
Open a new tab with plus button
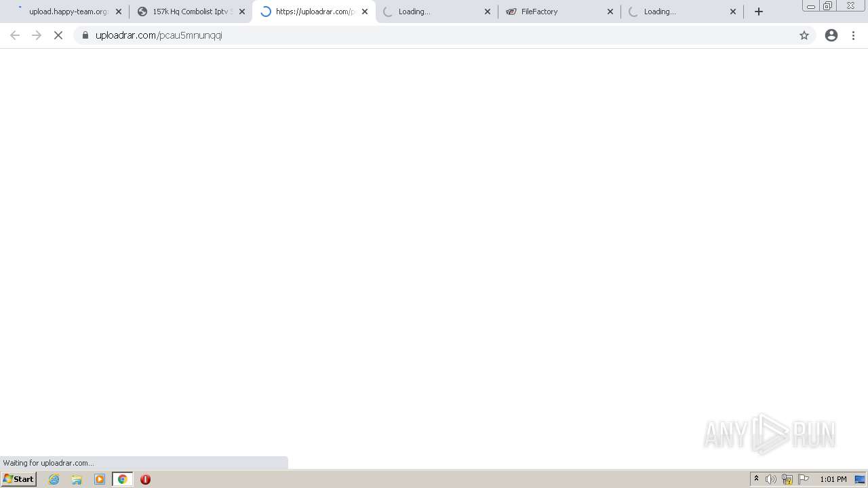pyautogui.click(x=759, y=12)
